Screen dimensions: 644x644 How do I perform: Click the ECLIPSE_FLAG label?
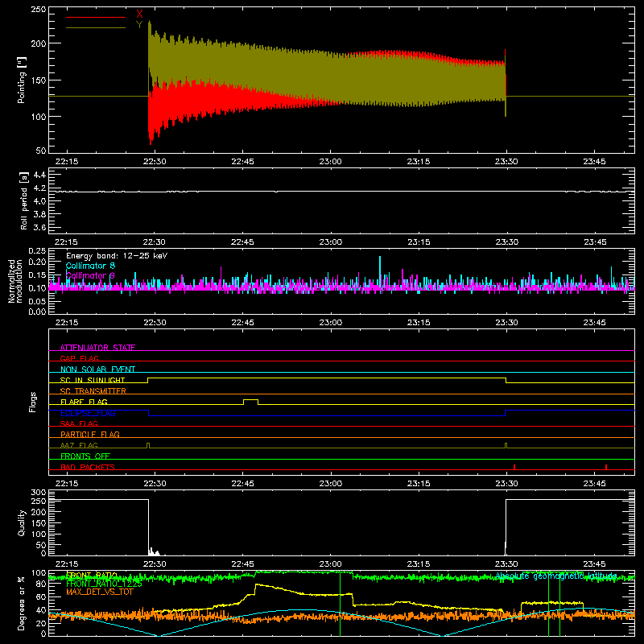coord(88,413)
